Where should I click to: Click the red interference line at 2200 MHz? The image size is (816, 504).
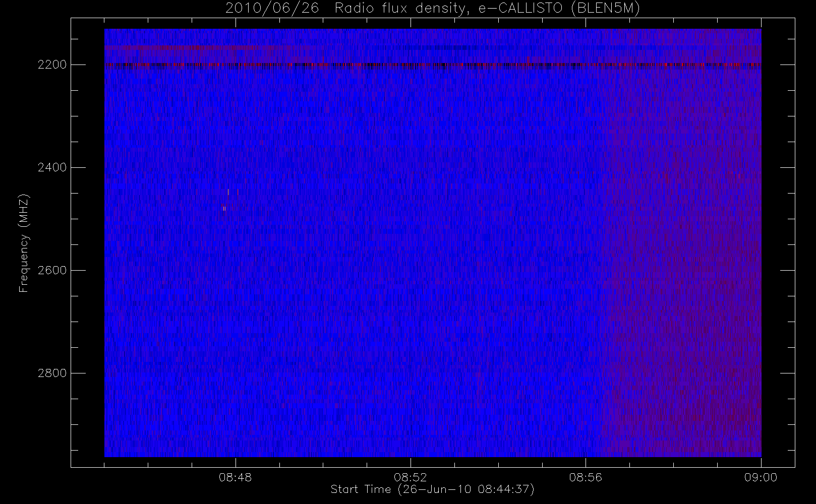coord(433,65)
